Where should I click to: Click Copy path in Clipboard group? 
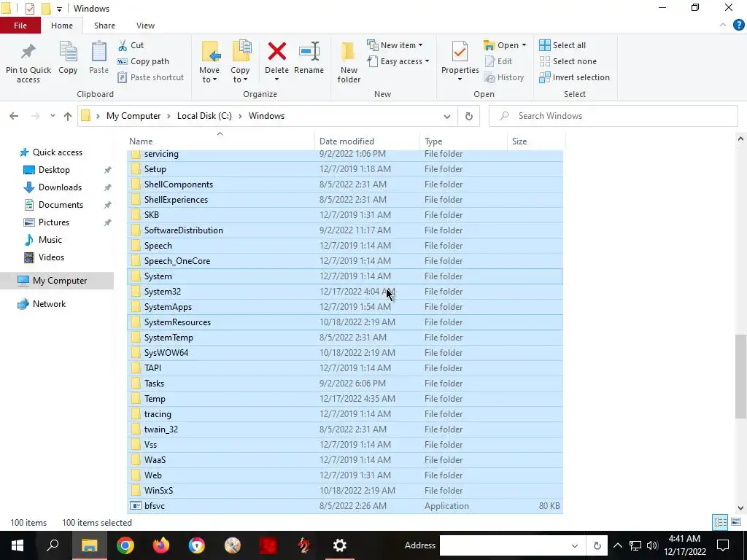pyautogui.click(x=143, y=61)
